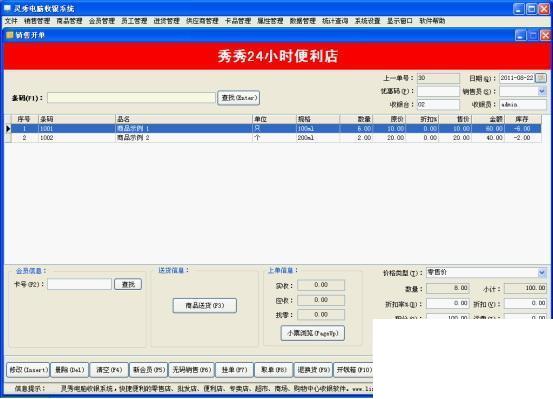Open the 系统设置 menu

coord(367,21)
